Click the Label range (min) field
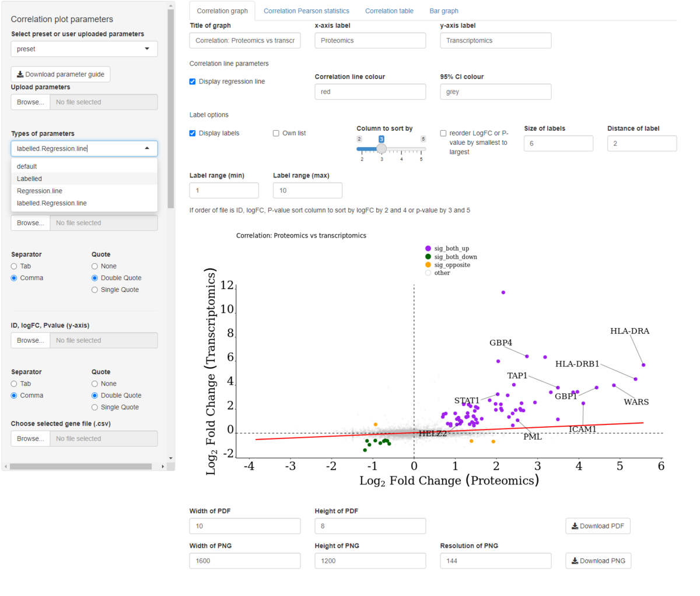The height and width of the screenshot is (596, 700). coord(224,190)
